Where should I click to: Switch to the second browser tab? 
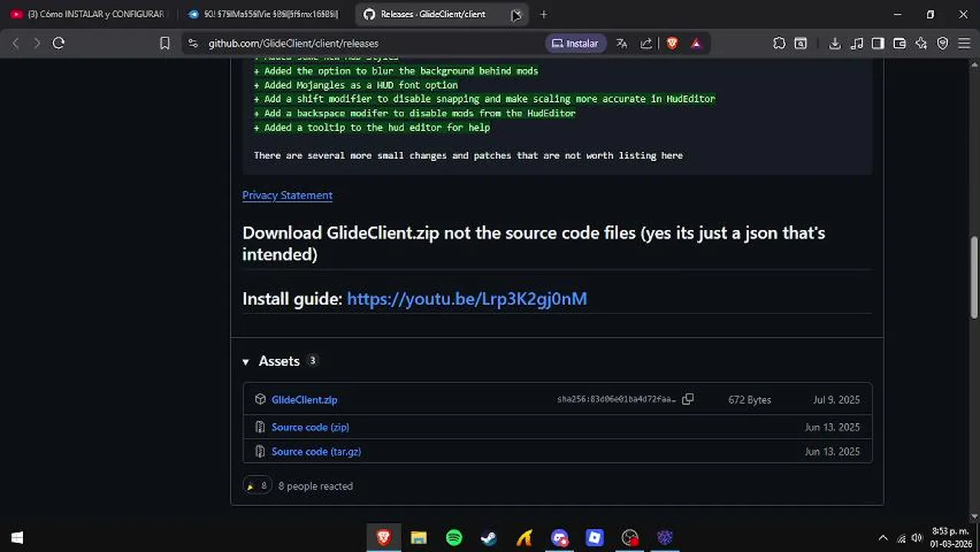point(262,14)
